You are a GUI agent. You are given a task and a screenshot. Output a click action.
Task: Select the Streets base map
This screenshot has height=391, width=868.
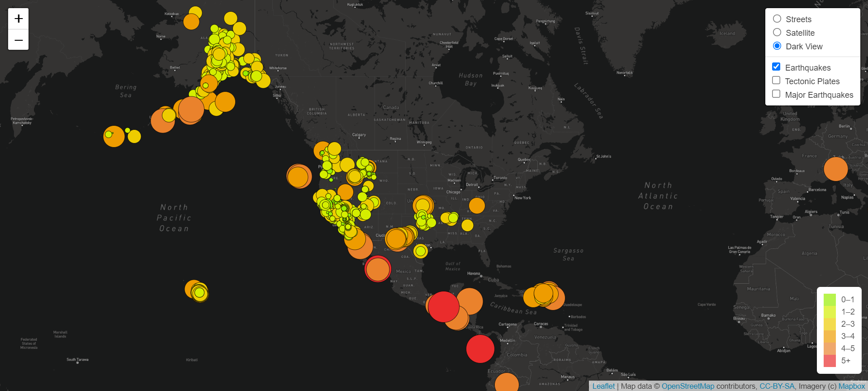coord(777,19)
